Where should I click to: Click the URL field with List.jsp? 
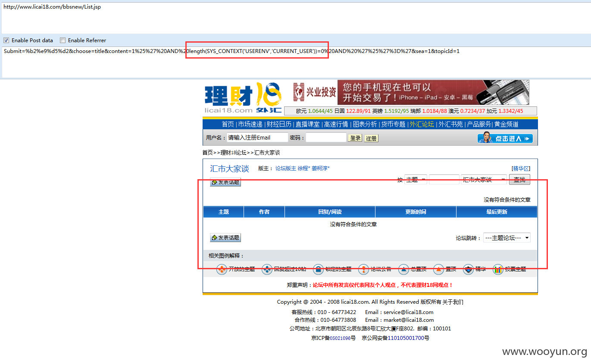295,18
